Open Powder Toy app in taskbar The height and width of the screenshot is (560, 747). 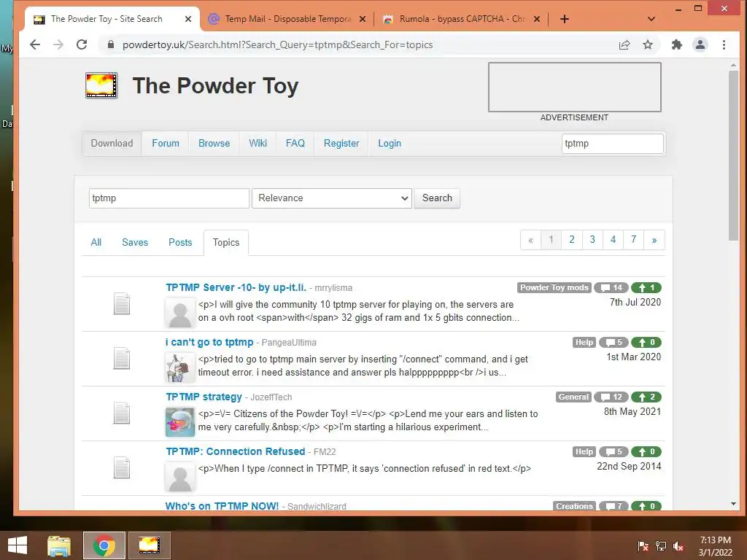point(149,545)
